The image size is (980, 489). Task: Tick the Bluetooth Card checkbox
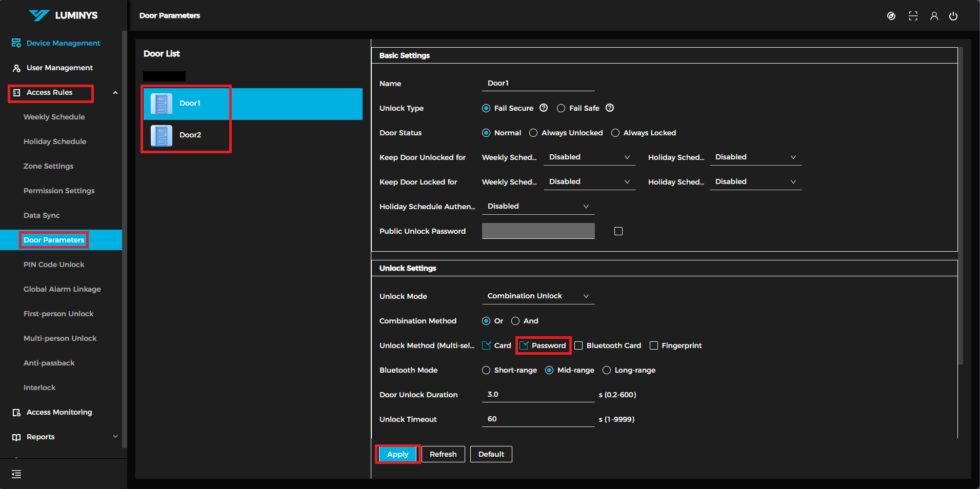pos(578,346)
